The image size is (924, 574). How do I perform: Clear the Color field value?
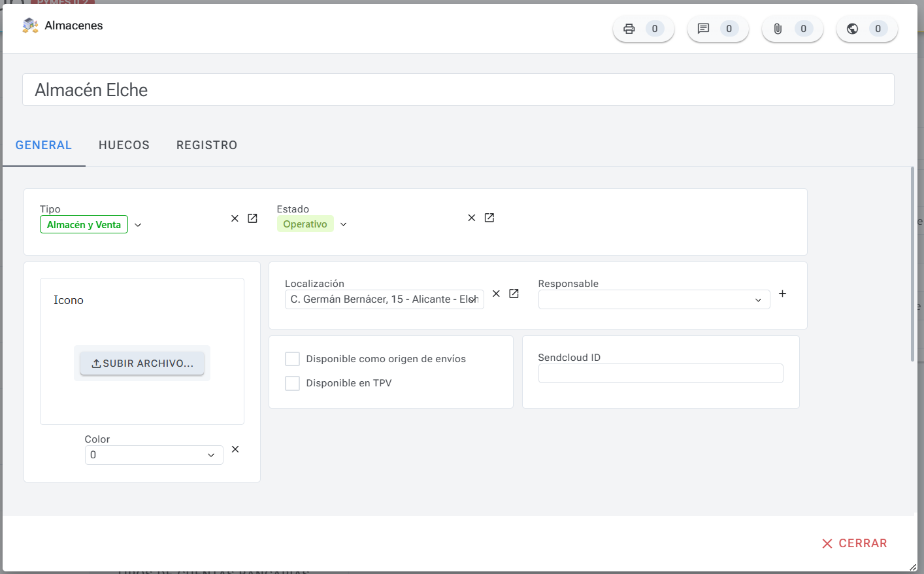click(x=236, y=449)
